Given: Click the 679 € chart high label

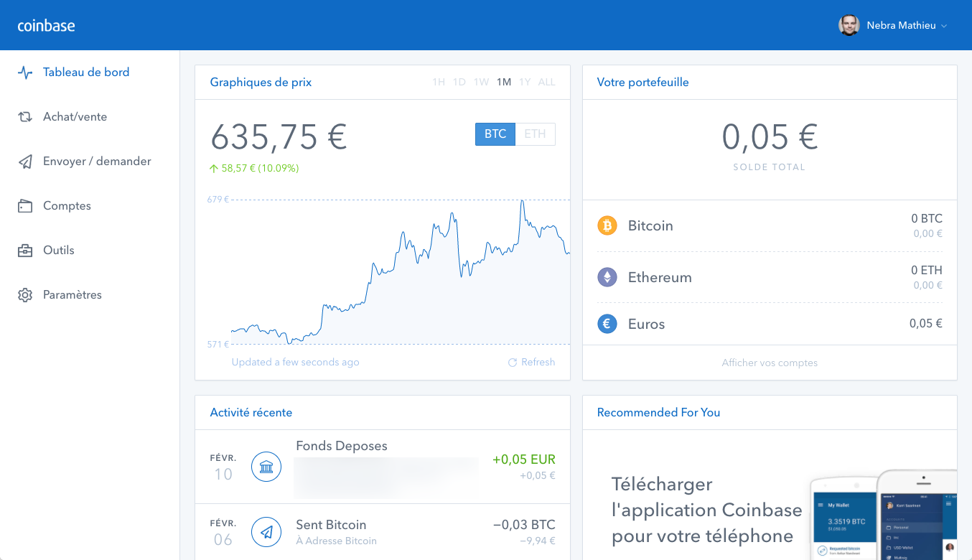Looking at the screenshot, I should click(x=218, y=200).
